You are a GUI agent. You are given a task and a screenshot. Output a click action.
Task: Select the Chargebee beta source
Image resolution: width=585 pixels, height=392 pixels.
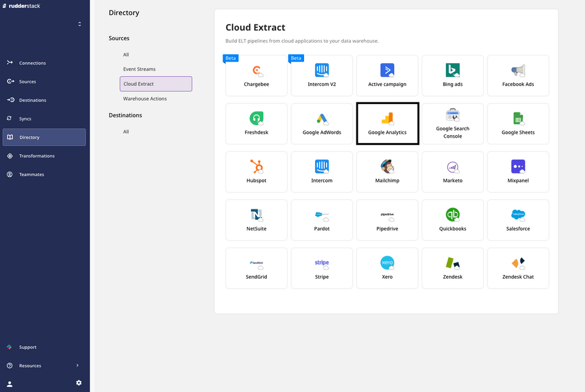coord(256,75)
